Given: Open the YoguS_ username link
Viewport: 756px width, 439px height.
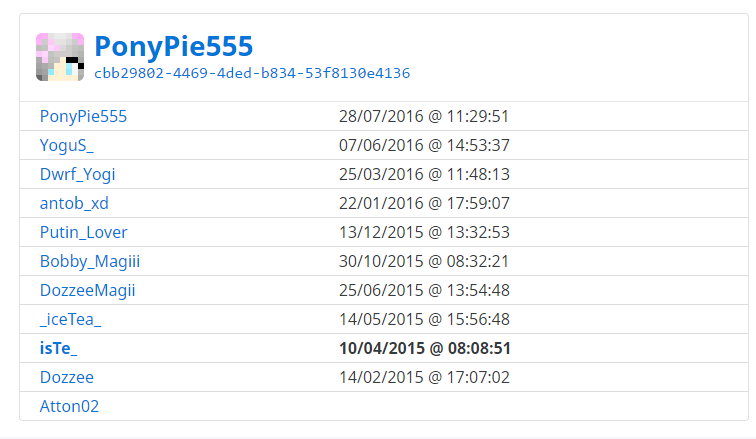Looking at the screenshot, I should [67, 145].
